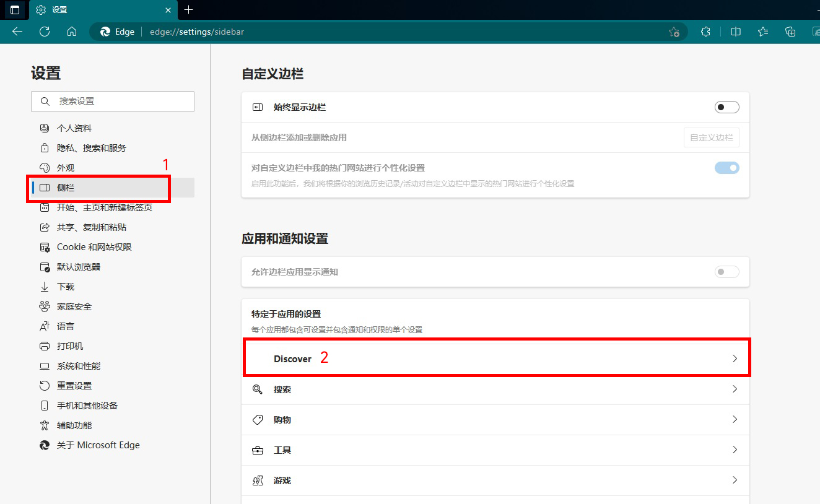Expand the 游戏 (Games) app settings

coord(495,480)
